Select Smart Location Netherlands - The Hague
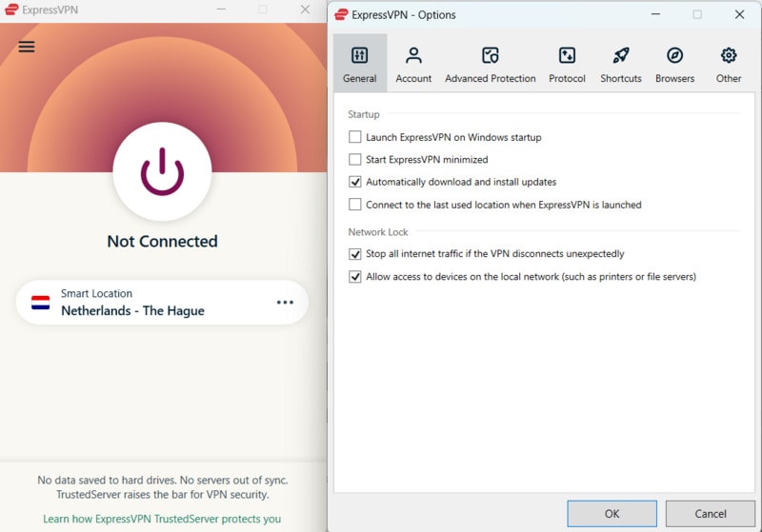 pyautogui.click(x=162, y=303)
